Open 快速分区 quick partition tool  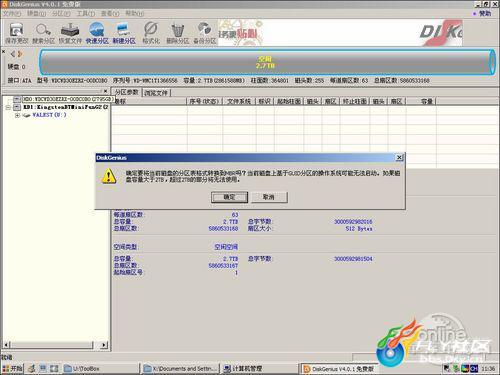[x=97, y=33]
